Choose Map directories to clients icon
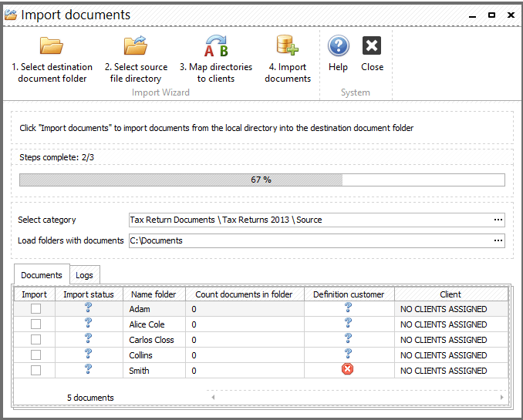This screenshot has height=420, width=523. pyautogui.click(x=216, y=45)
